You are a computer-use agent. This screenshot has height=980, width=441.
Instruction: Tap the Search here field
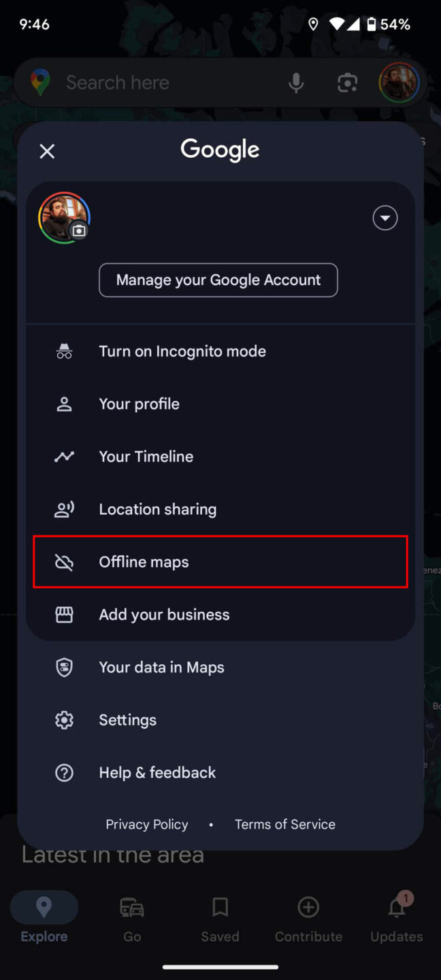163,82
